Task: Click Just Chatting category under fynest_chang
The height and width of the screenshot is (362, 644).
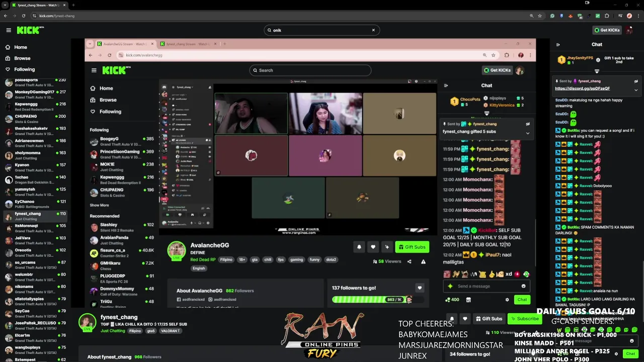Action: [x=113, y=331]
